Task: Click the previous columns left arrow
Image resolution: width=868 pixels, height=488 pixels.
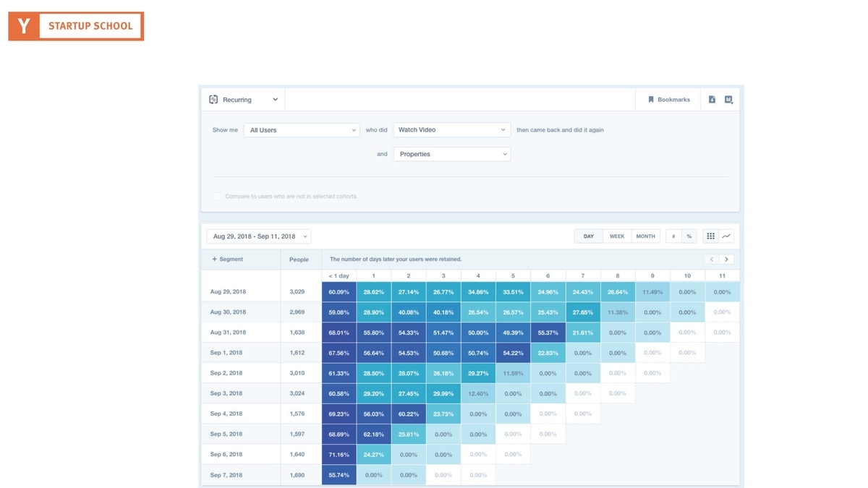Action: [x=712, y=260]
